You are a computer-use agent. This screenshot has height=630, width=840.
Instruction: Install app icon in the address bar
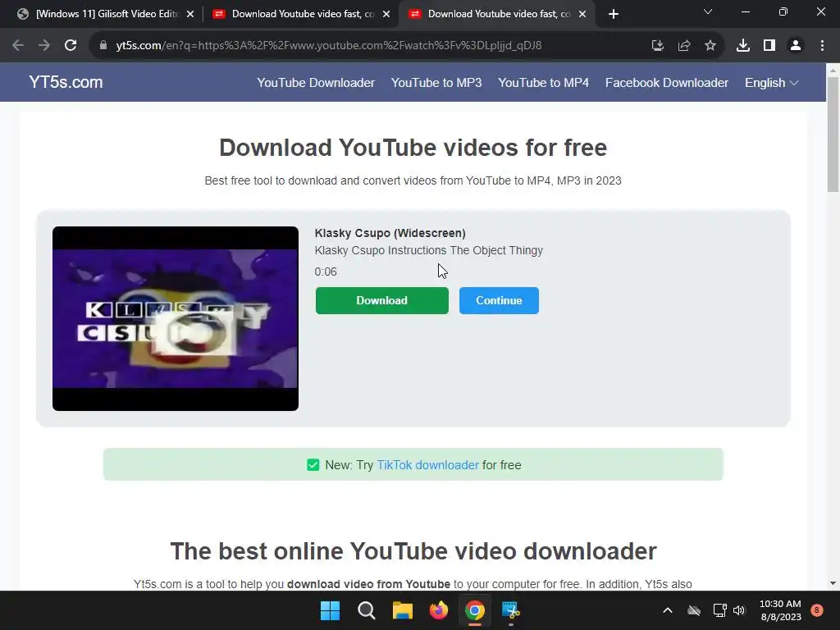(x=657, y=46)
